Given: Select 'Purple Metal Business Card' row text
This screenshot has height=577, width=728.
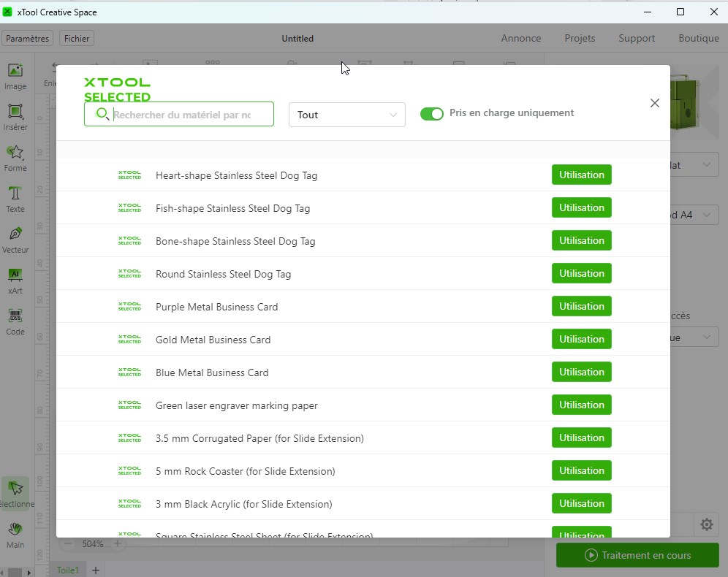Looking at the screenshot, I should 217,307.
